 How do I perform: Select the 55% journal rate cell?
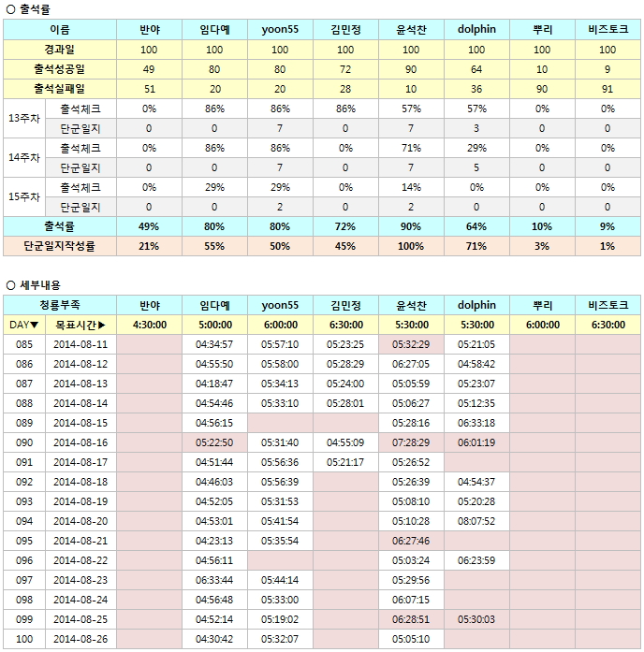click(214, 246)
